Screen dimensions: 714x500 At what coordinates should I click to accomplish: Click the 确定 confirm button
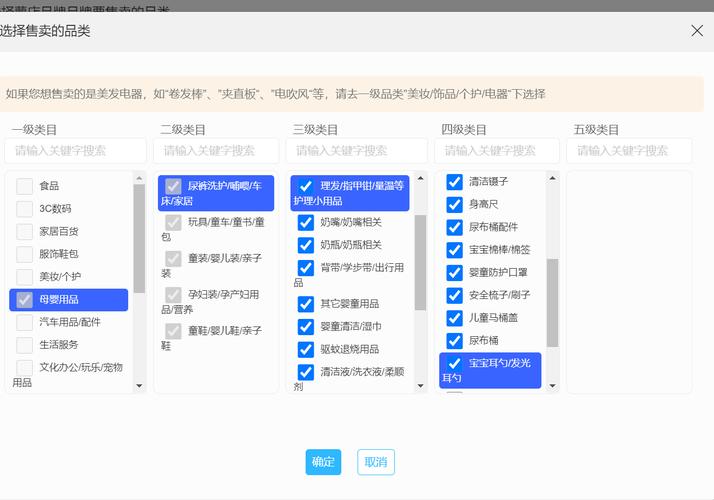click(323, 462)
